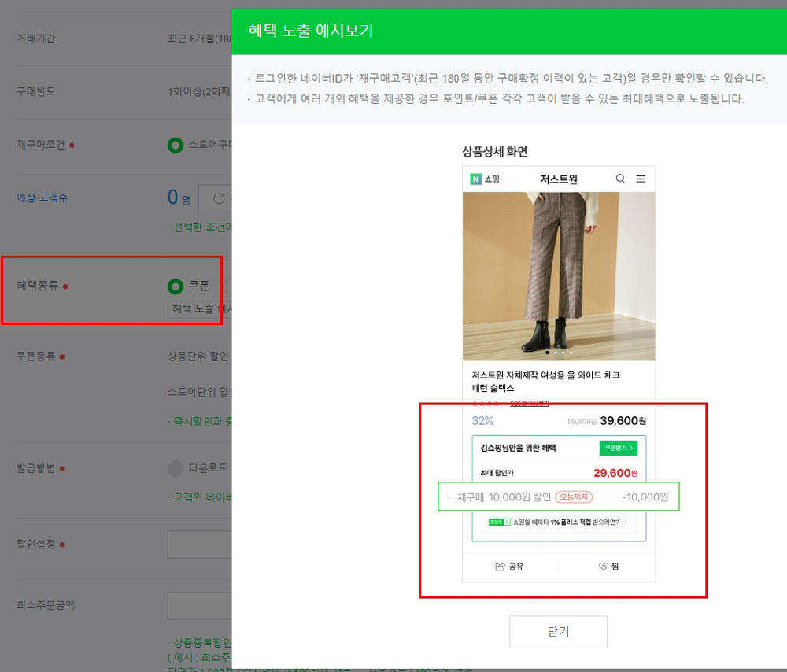The image size is (787, 672).
Task: Click the 29,600원 maximum discount price
Action: click(615, 473)
